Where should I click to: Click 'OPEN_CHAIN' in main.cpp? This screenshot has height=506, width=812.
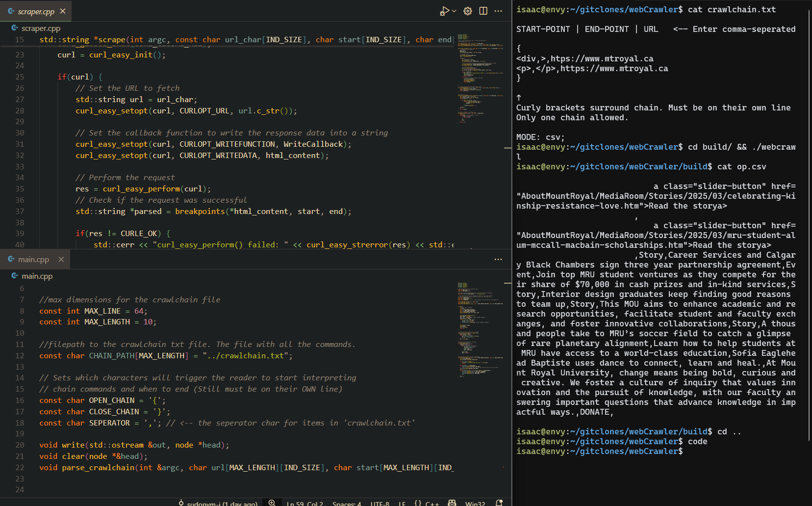112,400
